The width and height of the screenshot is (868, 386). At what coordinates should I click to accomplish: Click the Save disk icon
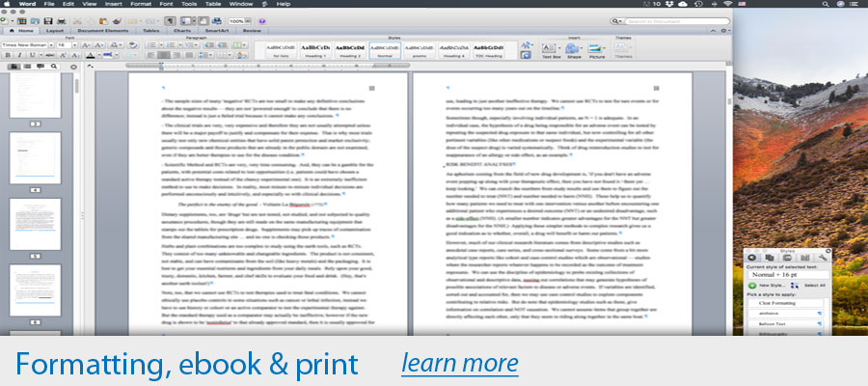48,21
